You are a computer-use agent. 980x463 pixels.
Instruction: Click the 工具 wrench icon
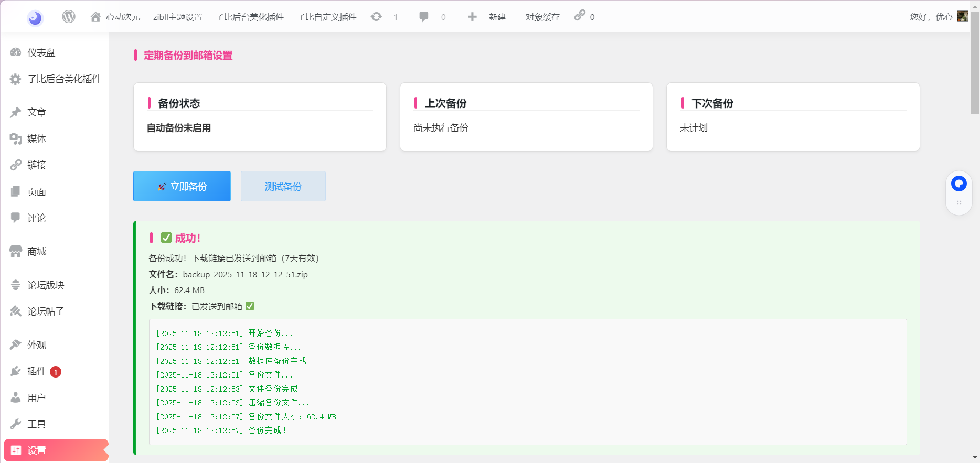pyautogui.click(x=16, y=424)
